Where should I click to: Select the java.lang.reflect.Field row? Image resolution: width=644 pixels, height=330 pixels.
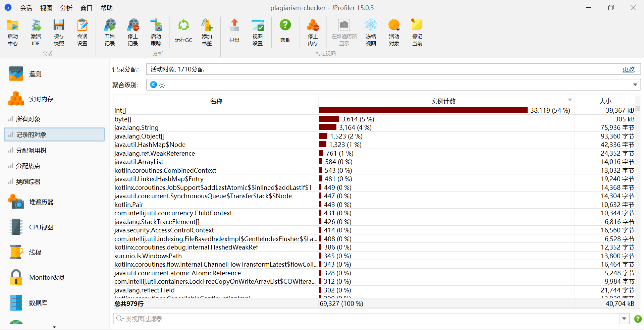pos(374,290)
